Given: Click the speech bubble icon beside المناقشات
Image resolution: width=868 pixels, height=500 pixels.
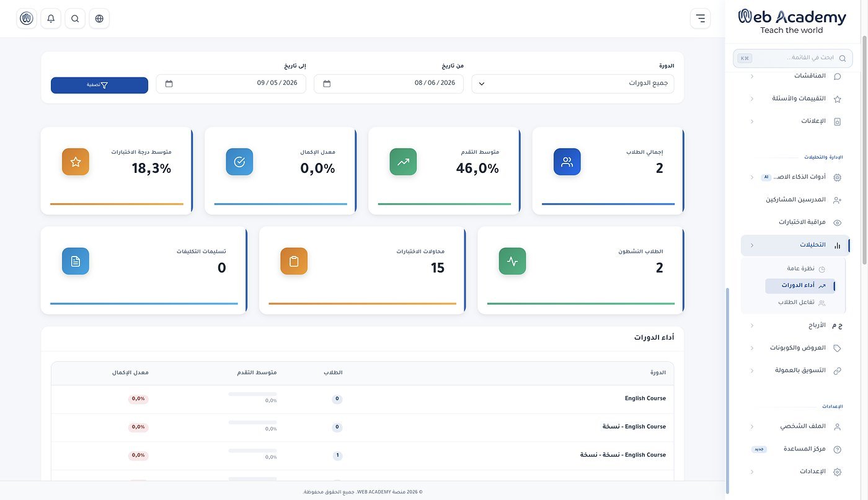Looking at the screenshot, I should coord(837,76).
